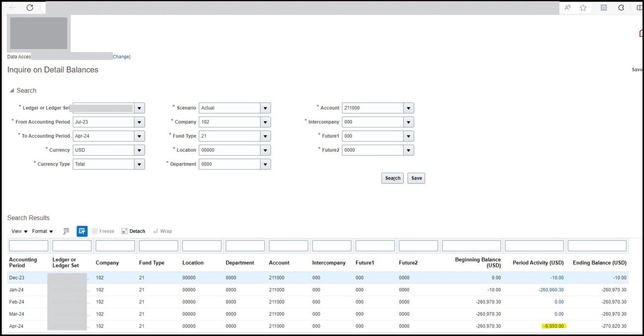This screenshot has width=644, height=336.
Task: Open the View menu in Search Results
Action: click(x=18, y=231)
